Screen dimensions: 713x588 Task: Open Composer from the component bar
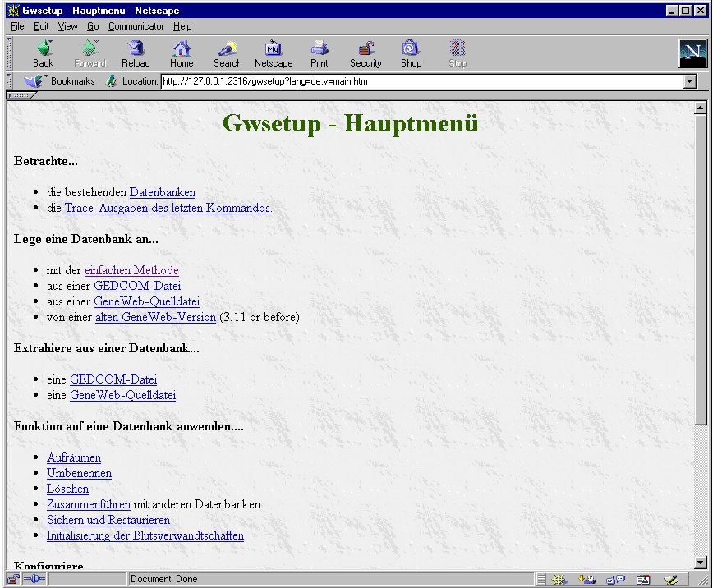[x=671, y=579]
